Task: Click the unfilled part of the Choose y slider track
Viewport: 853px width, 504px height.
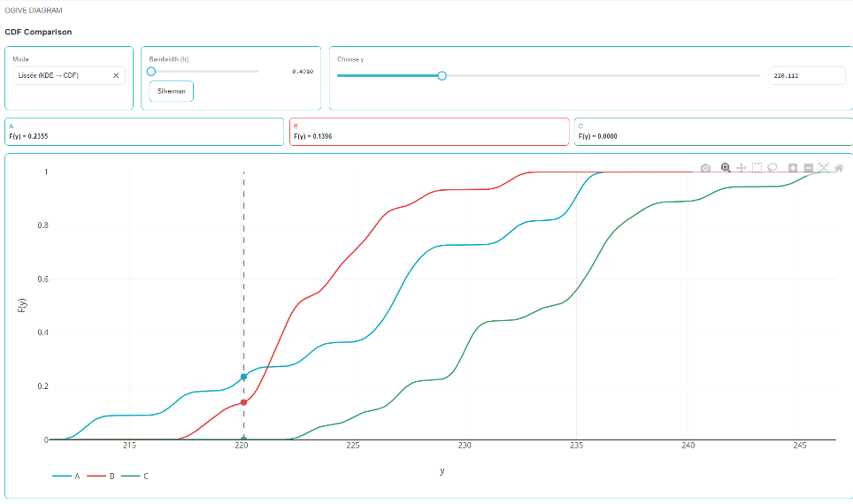Action: click(x=603, y=75)
